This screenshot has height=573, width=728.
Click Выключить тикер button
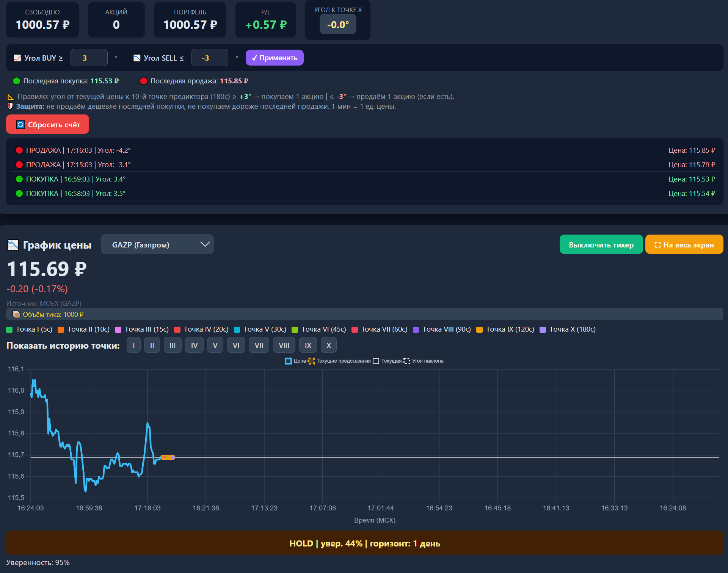point(601,244)
